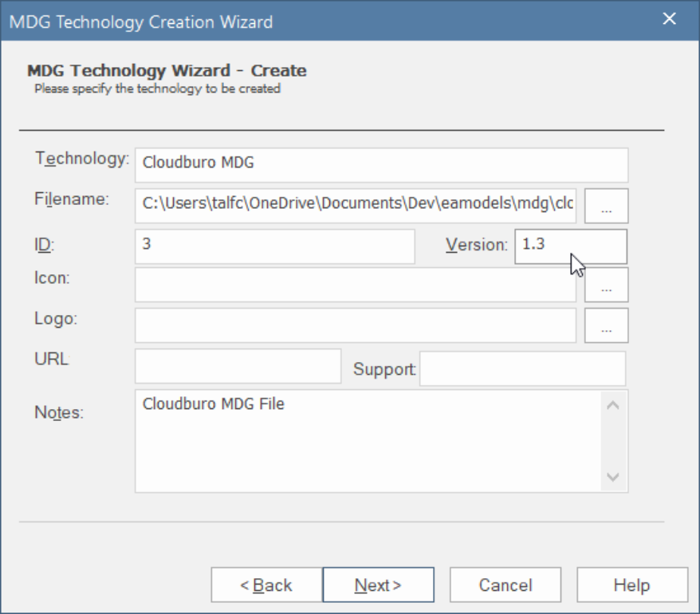Click the empty Logo path field
The height and width of the screenshot is (614, 700).
coord(356,325)
